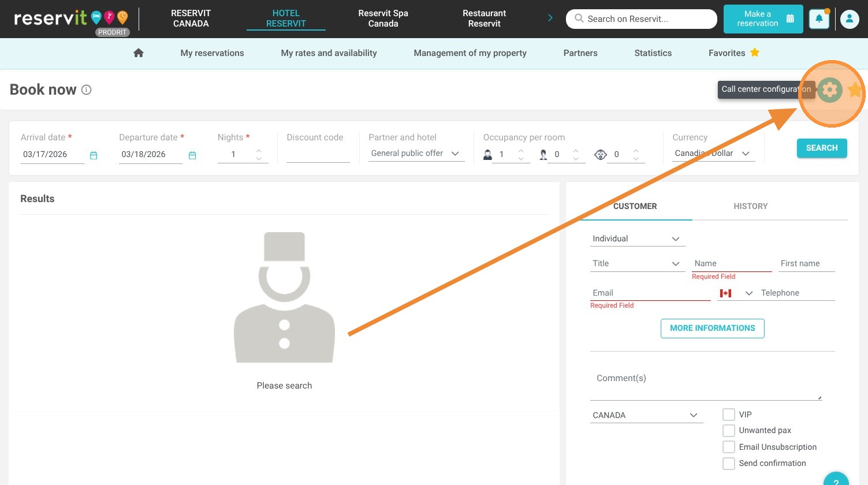This screenshot has width=868, height=485.
Task: Click the Arrival date field
Action: click(x=53, y=155)
